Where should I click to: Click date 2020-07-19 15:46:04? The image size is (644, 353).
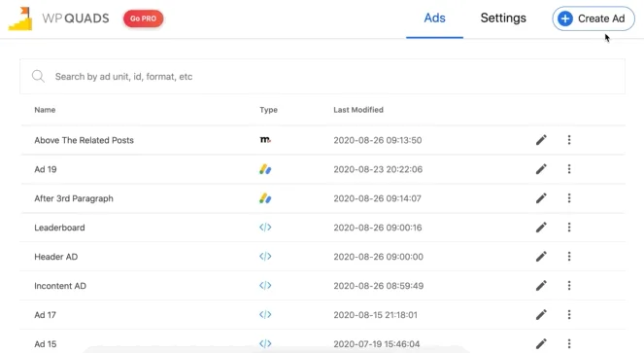tap(377, 344)
